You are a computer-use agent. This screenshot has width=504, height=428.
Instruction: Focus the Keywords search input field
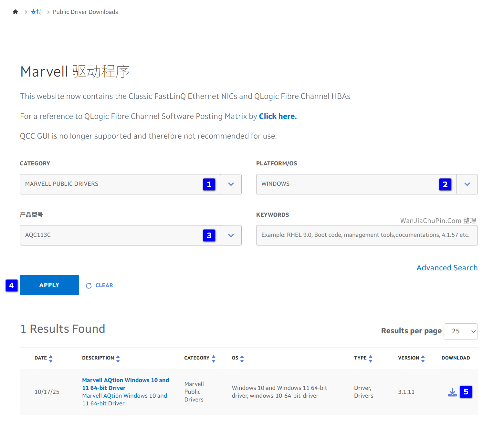[x=367, y=235]
